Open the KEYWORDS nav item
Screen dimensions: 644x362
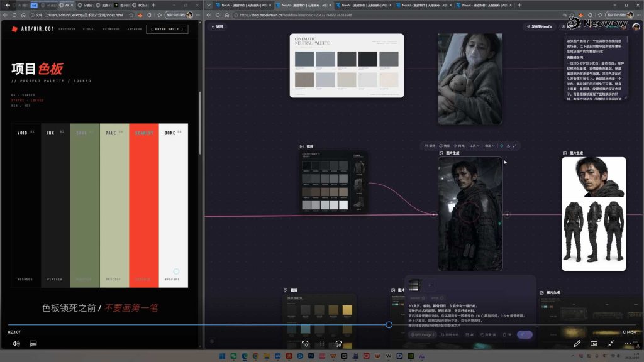111,29
